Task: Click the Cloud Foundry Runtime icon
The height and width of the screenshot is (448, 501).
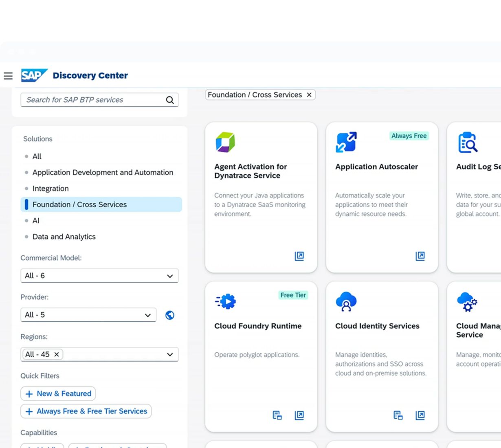Action: pos(225,301)
